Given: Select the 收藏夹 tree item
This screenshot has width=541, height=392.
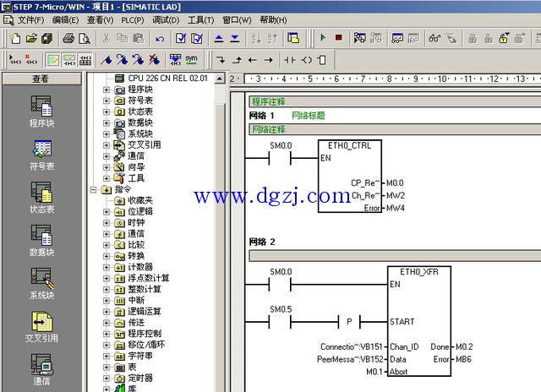Looking at the screenshot, I should [140, 200].
